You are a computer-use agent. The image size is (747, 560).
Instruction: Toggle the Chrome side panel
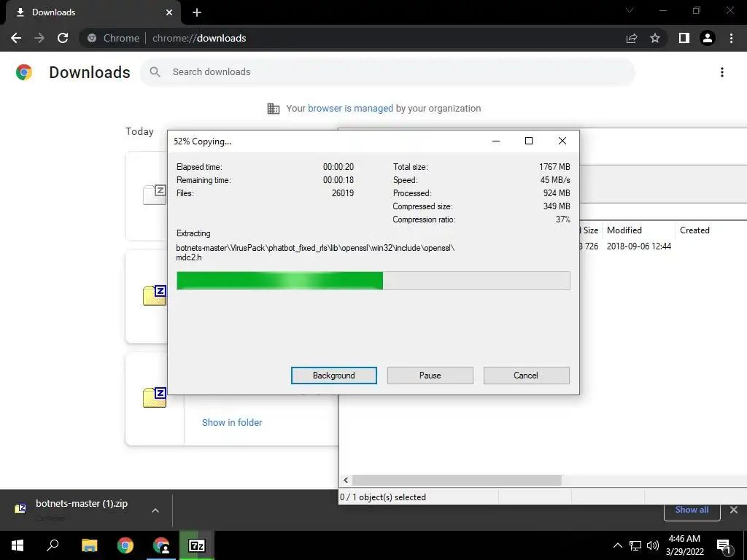tap(684, 38)
